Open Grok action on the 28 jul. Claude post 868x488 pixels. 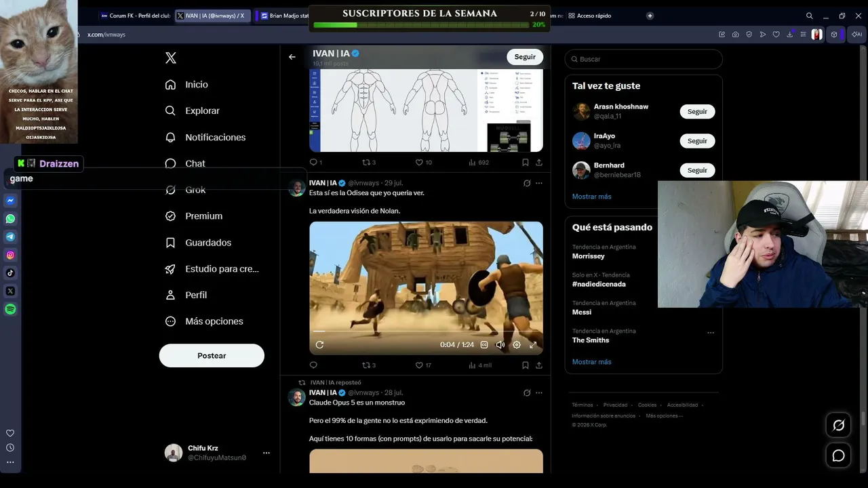(x=527, y=392)
